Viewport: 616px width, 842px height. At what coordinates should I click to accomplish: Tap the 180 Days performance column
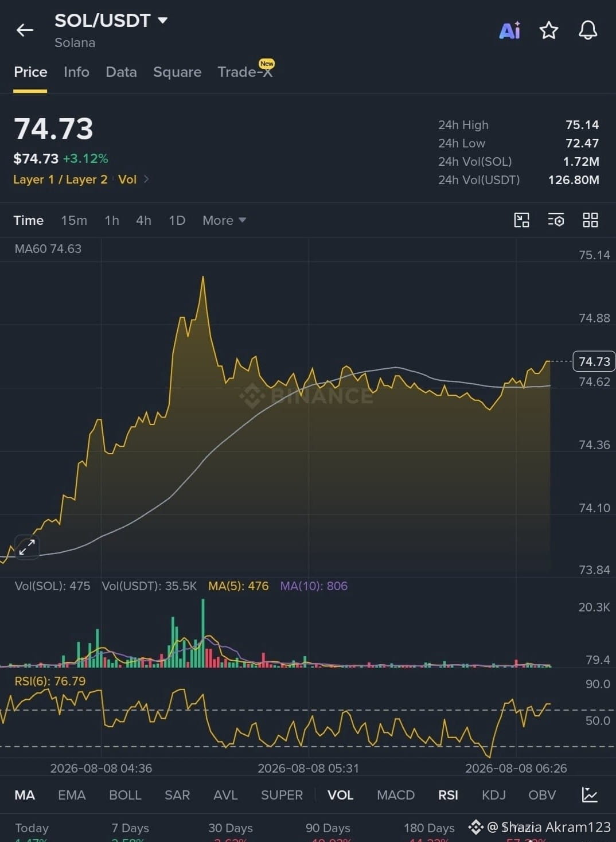tap(429, 832)
